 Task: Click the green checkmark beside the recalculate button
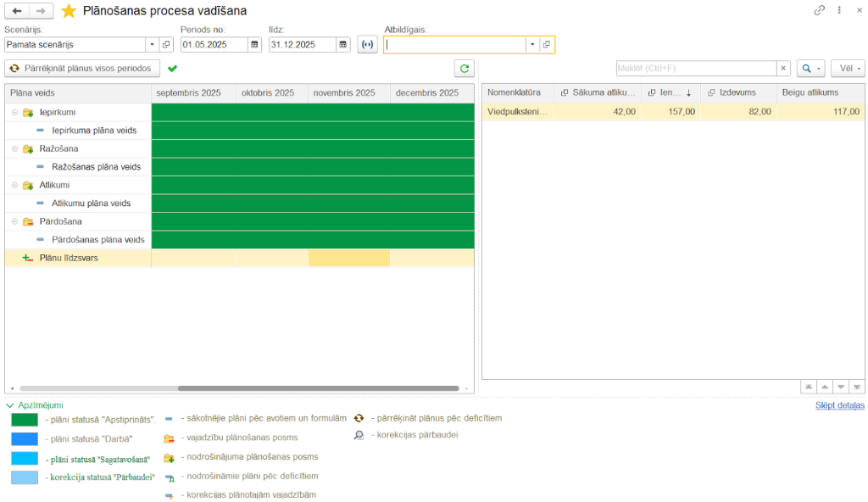click(x=173, y=69)
